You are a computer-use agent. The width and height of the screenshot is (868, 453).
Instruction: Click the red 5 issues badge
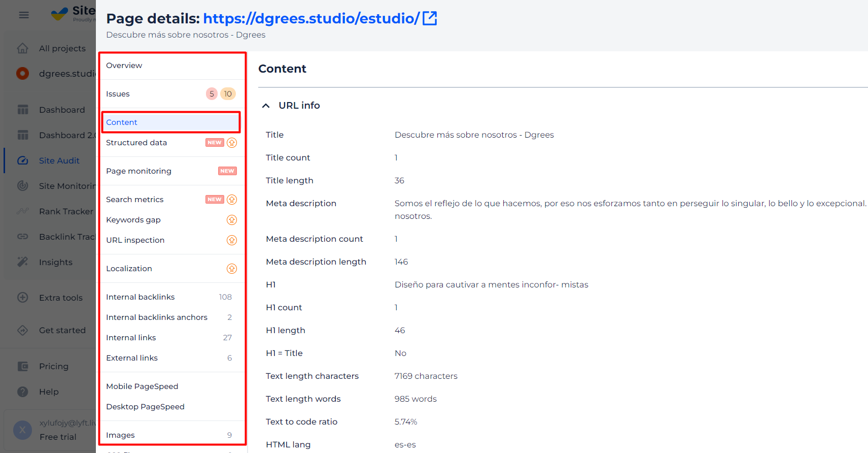[x=212, y=94]
